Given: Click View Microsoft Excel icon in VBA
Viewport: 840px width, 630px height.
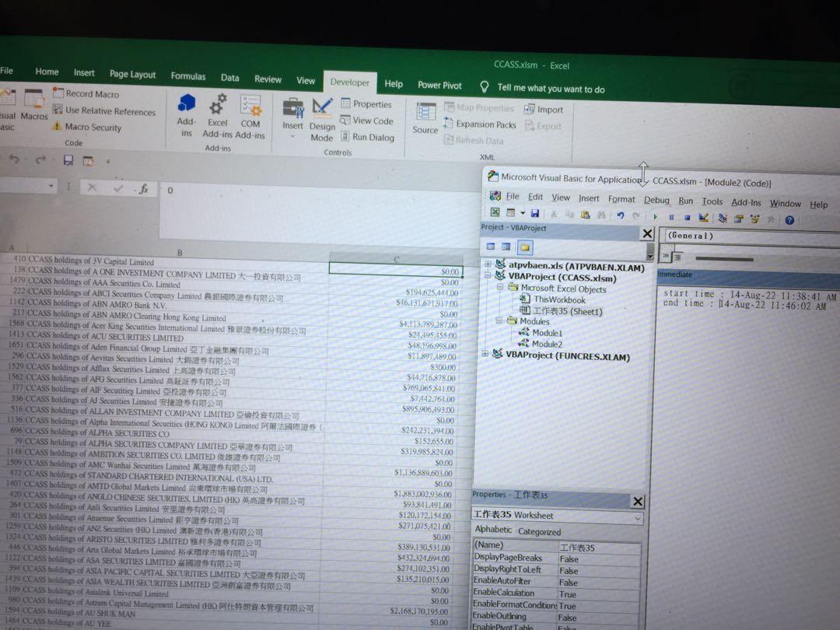Looking at the screenshot, I should (x=495, y=212).
